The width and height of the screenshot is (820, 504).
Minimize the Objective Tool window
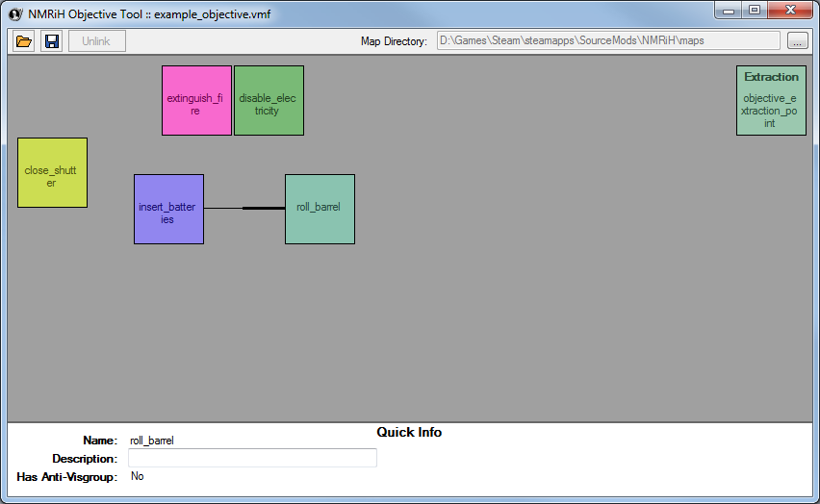[730, 11]
